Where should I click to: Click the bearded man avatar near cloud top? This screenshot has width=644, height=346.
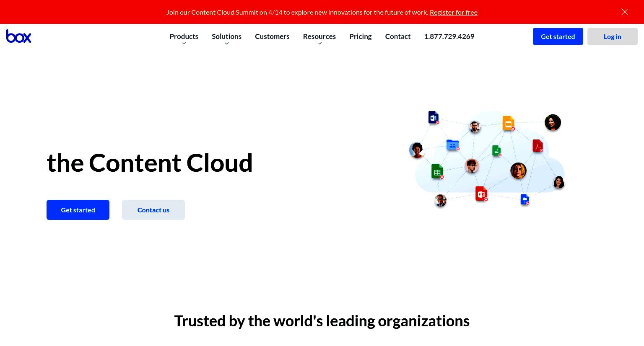click(x=475, y=127)
